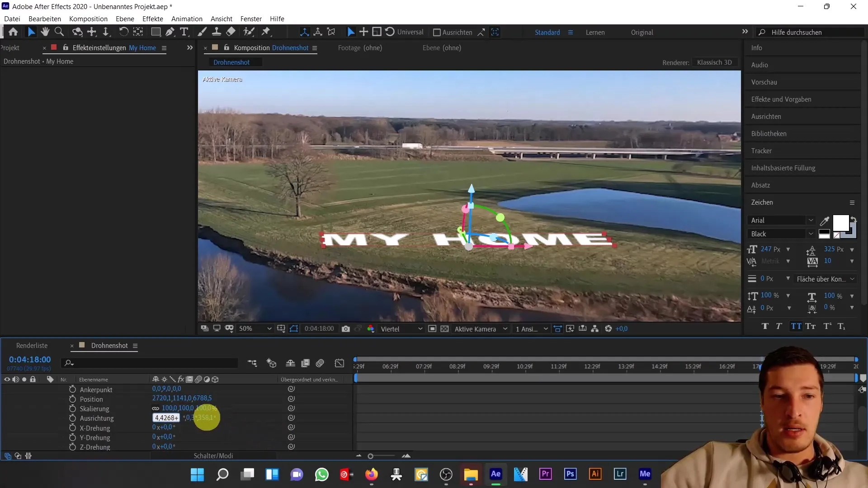Toggle the Transparency Grid
Screen dimensions: 868x488
coord(444,329)
